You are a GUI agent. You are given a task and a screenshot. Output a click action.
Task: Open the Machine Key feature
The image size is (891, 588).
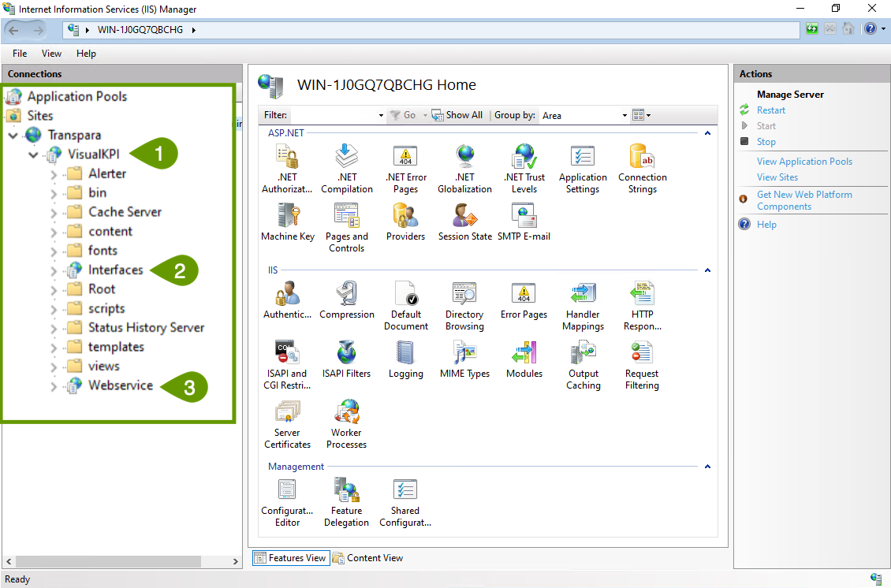[x=287, y=218]
